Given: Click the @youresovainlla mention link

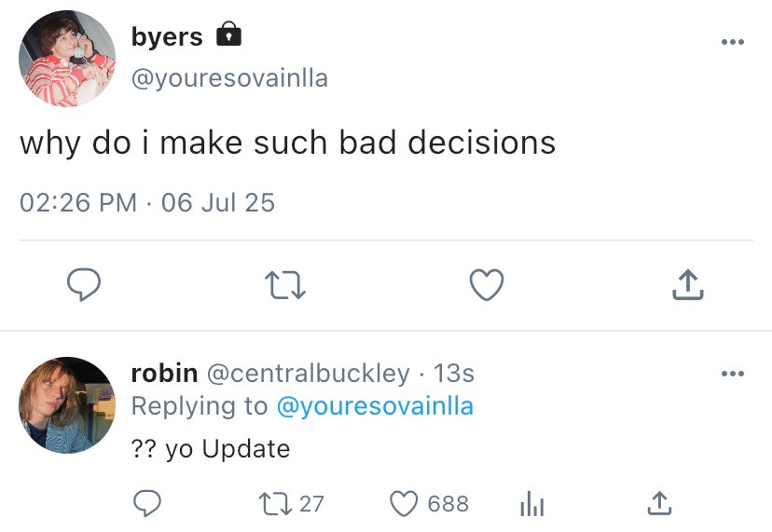Looking at the screenshot, I should tap(375, 406).
